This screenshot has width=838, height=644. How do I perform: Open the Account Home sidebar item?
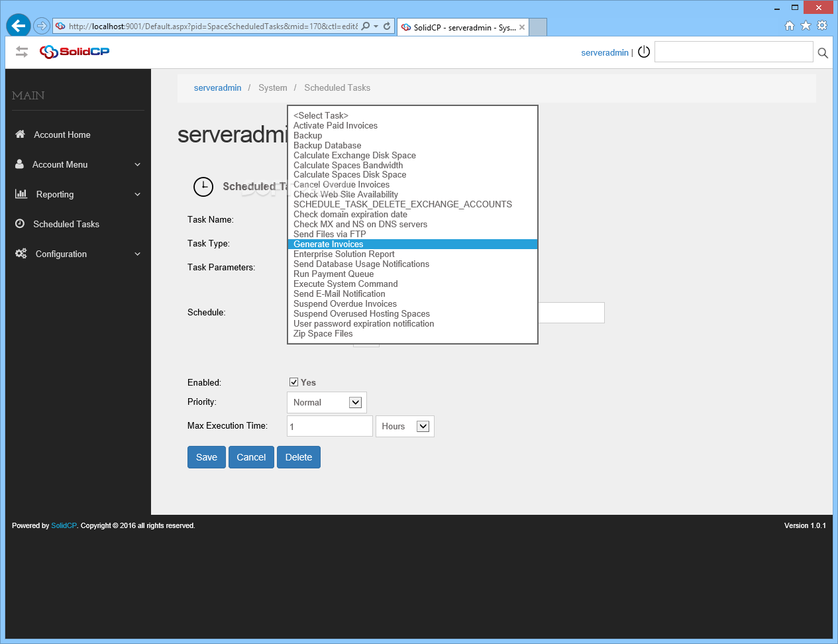(x=78, y=134)
